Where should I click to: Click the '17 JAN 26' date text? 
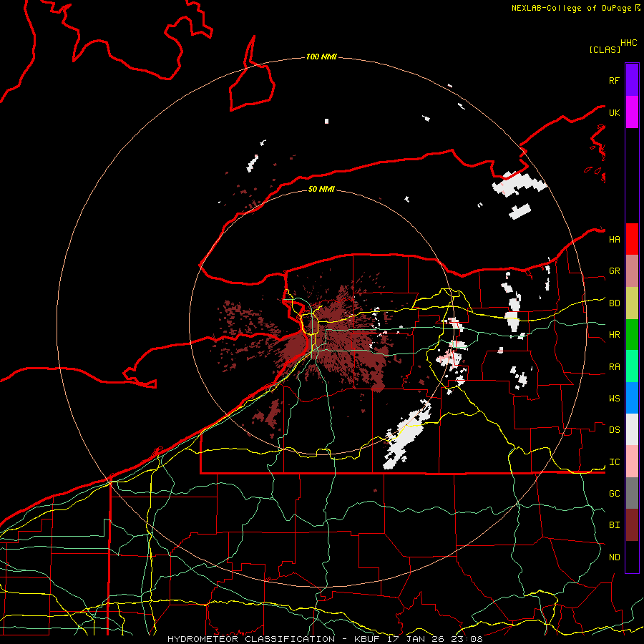[x=416, y=639]
